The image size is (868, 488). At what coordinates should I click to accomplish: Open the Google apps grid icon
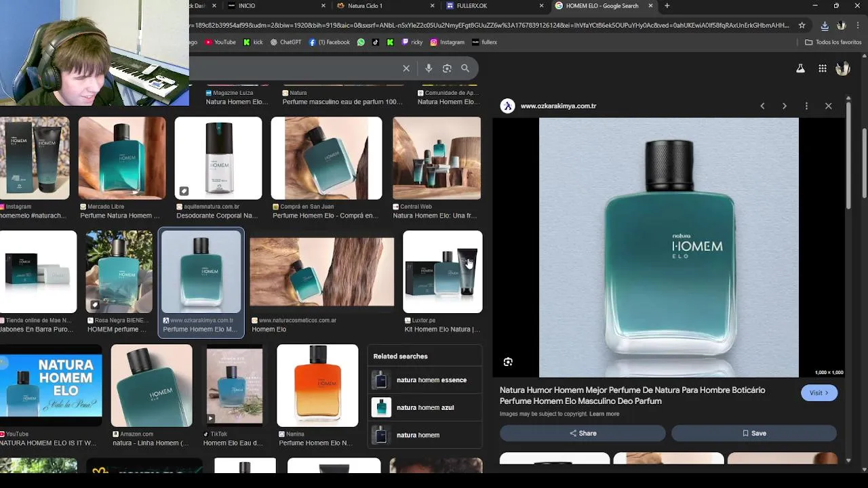click(822, 68)
